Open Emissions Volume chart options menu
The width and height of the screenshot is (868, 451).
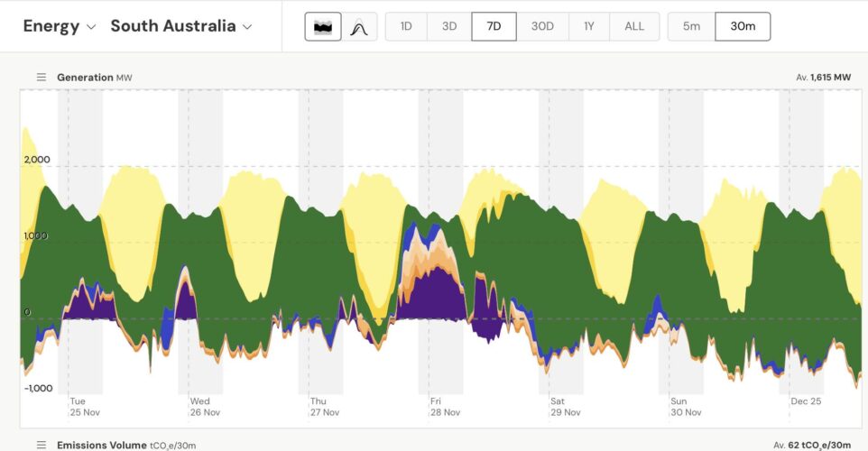point(41,445)
